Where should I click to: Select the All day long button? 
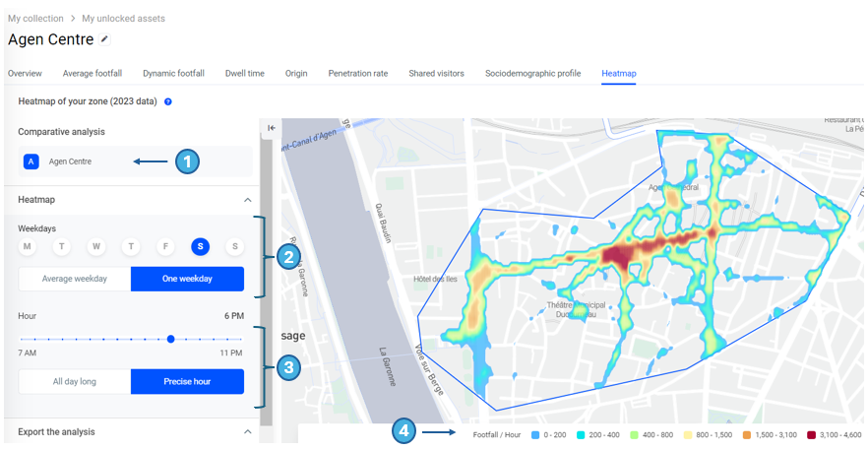click(x=75, y=381)
